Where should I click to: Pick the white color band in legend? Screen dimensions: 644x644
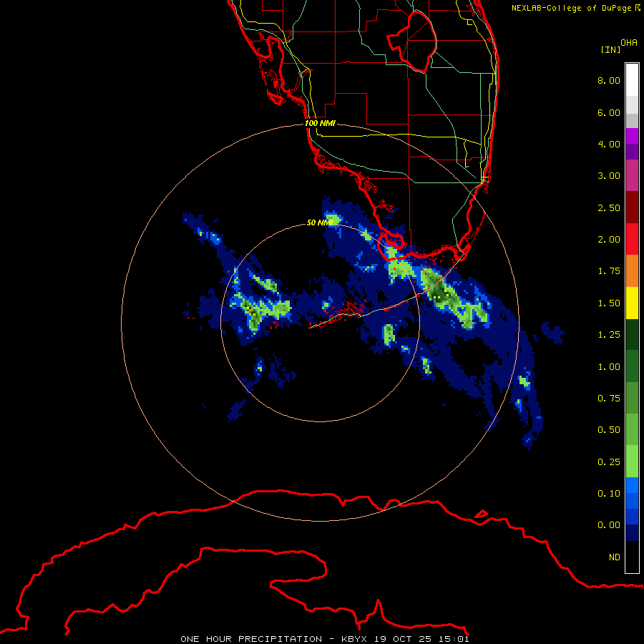point(632,80)
